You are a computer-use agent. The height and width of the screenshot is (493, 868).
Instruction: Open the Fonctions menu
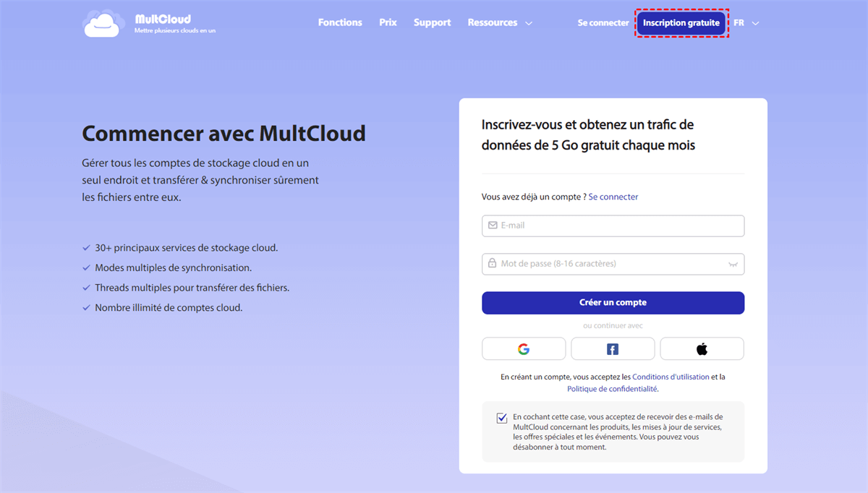(x=340, y=22)
